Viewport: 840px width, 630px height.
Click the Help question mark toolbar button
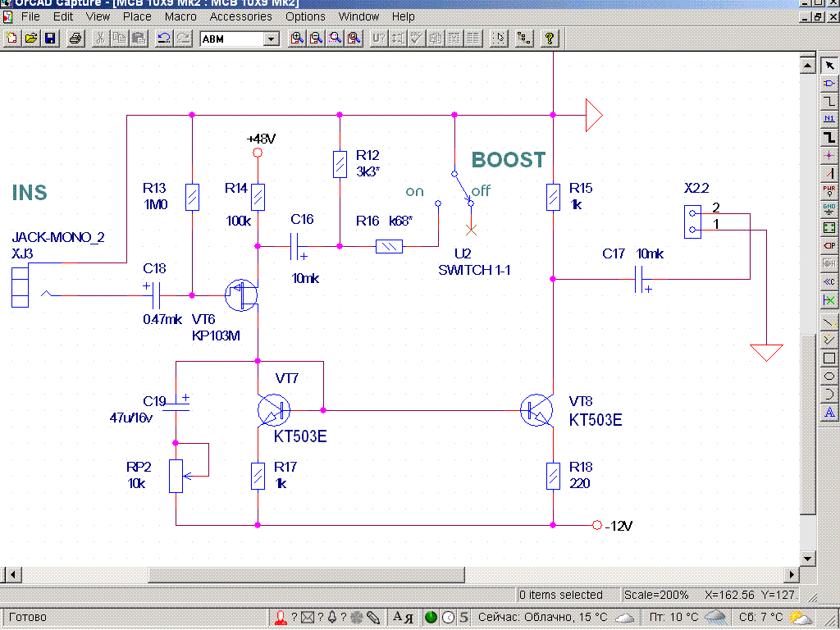[x=549, y=39]
